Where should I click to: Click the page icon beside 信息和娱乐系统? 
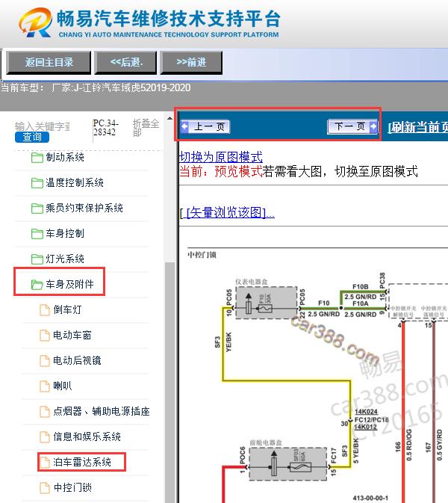[x=45, y=437]
